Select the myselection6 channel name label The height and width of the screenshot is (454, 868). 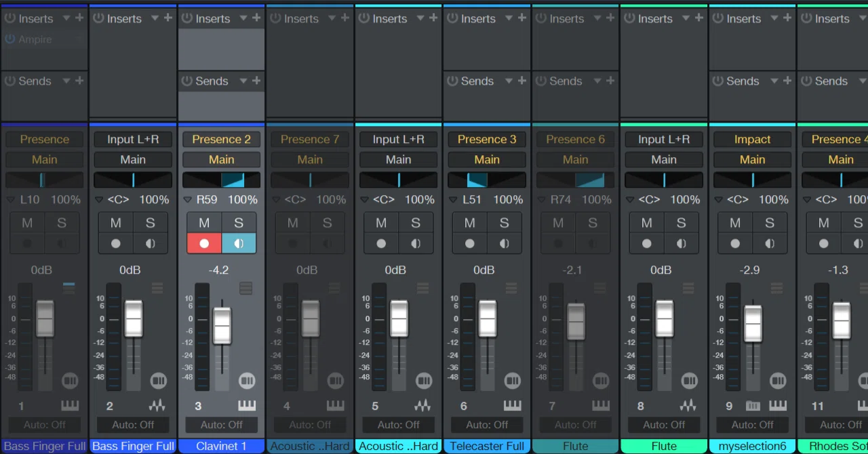tap(752, 446)
